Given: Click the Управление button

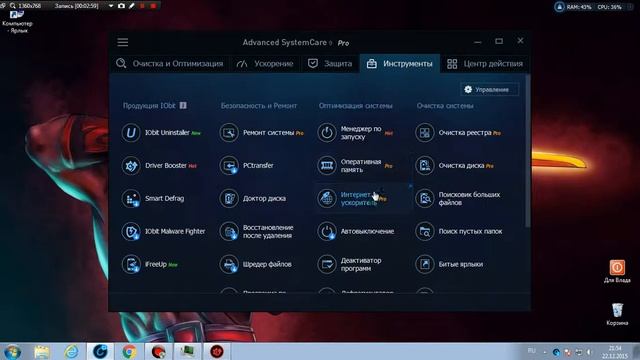Looking at the screenshot, I should coord(490,89).
